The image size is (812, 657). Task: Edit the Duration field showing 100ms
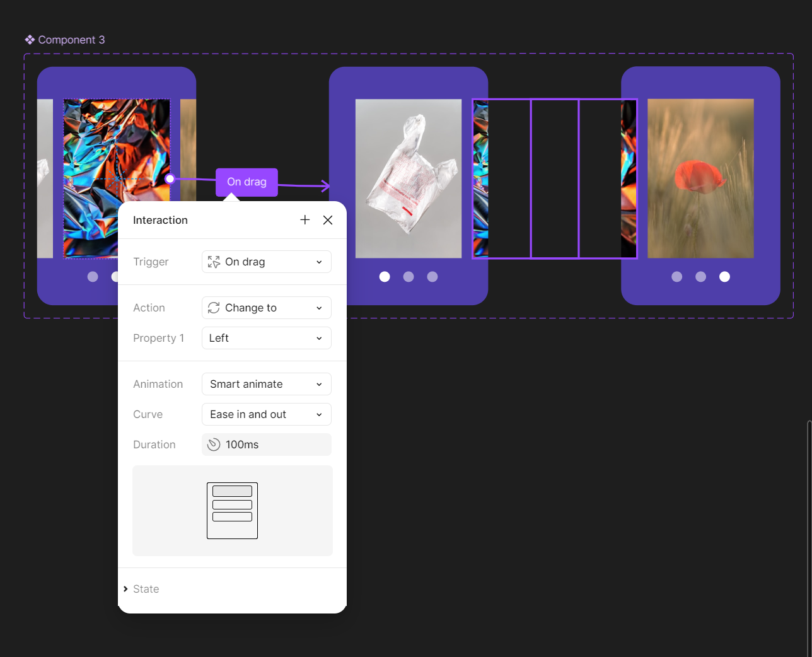pos(267,445)
